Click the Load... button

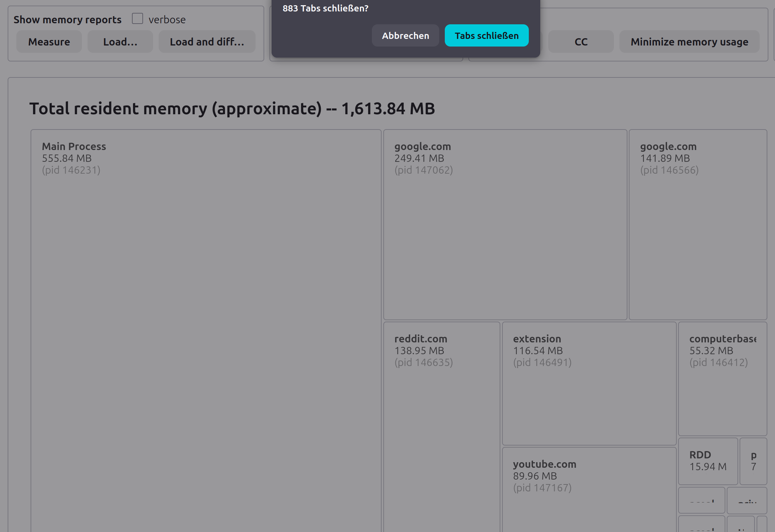pyautogui.click(x=120, y=42)
